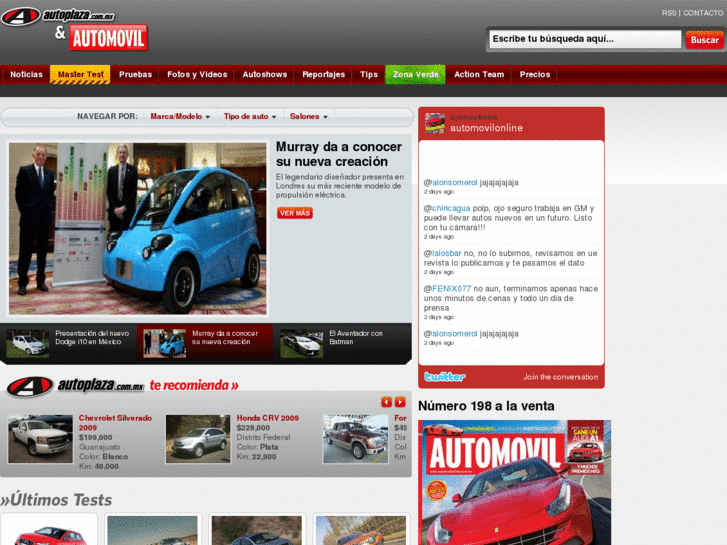Open the Precios menu item
727x545 pixels.
click(535, 74)
